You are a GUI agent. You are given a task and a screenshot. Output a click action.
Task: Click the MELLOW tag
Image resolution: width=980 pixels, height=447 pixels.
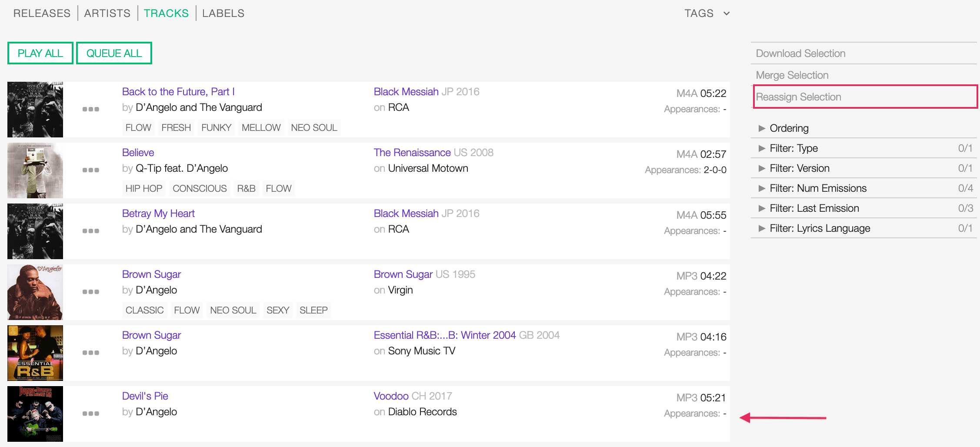[261, 127]
